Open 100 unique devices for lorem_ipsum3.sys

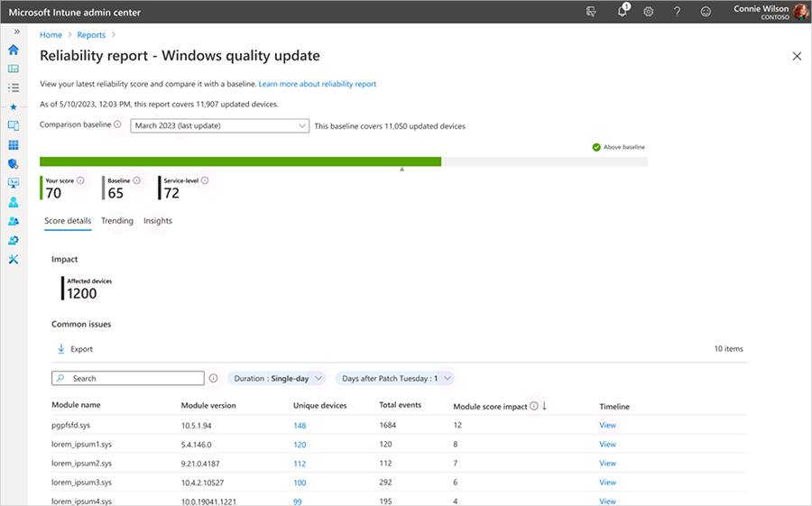point(300,483)
